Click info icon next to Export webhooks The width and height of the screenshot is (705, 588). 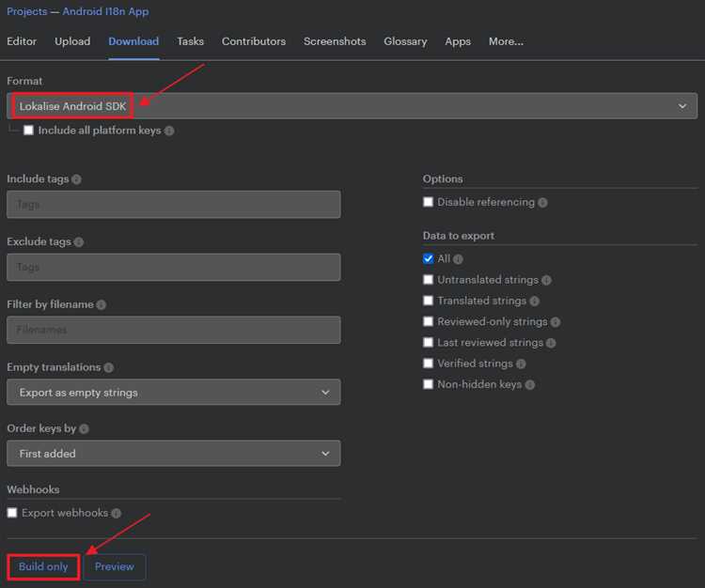tap(116, 513)
